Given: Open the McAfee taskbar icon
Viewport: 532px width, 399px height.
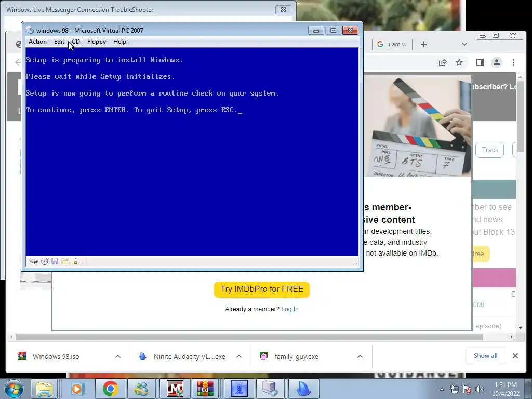Looking at the screenshot, I should 175,389.
